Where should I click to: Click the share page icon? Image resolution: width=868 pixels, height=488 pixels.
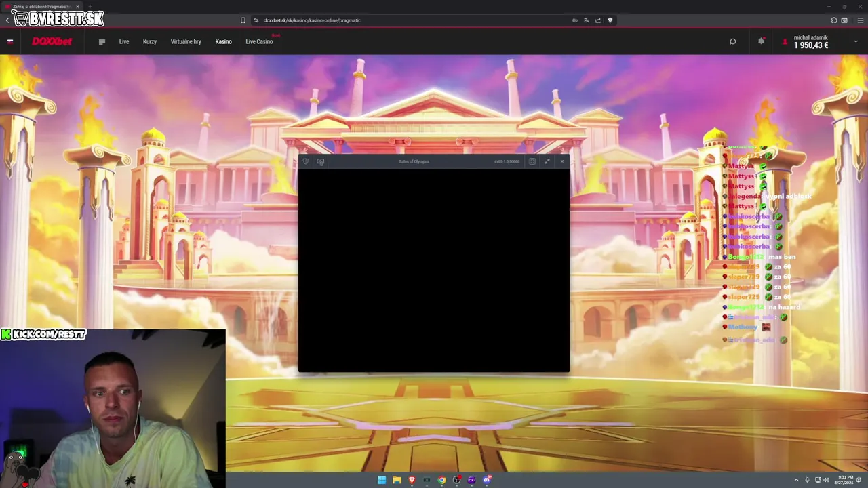coord(598,20)
